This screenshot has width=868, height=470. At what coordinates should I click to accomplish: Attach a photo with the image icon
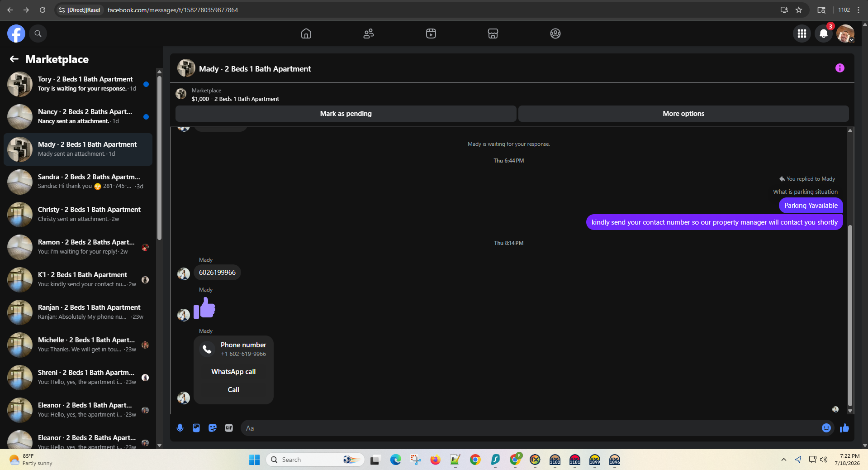point(196,428)
